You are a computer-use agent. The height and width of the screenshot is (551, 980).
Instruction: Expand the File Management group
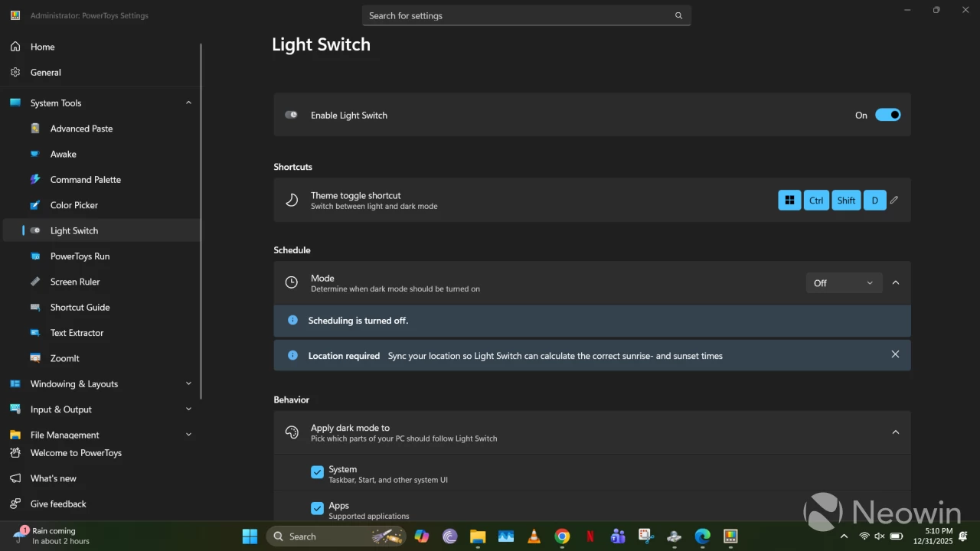coord(188,435)
